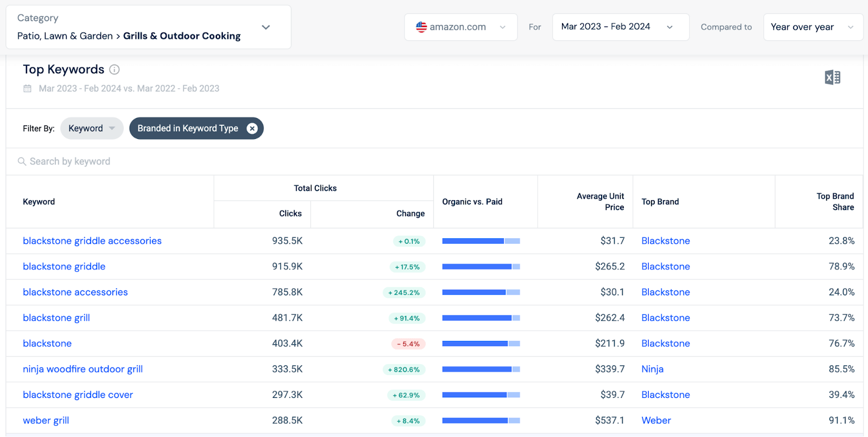
Task: Click the Top Brand Share column header
Action: [835, 202]
